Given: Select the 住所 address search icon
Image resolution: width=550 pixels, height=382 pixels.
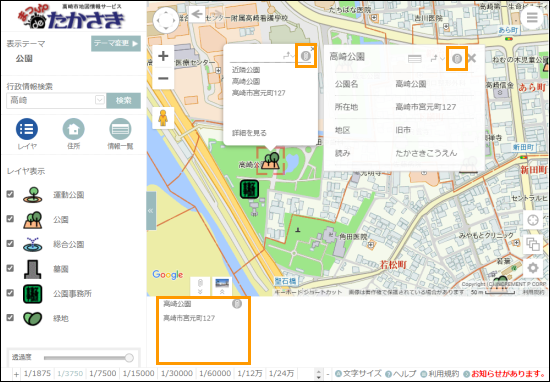Looking at the screenshot, I should pos(73,129).
